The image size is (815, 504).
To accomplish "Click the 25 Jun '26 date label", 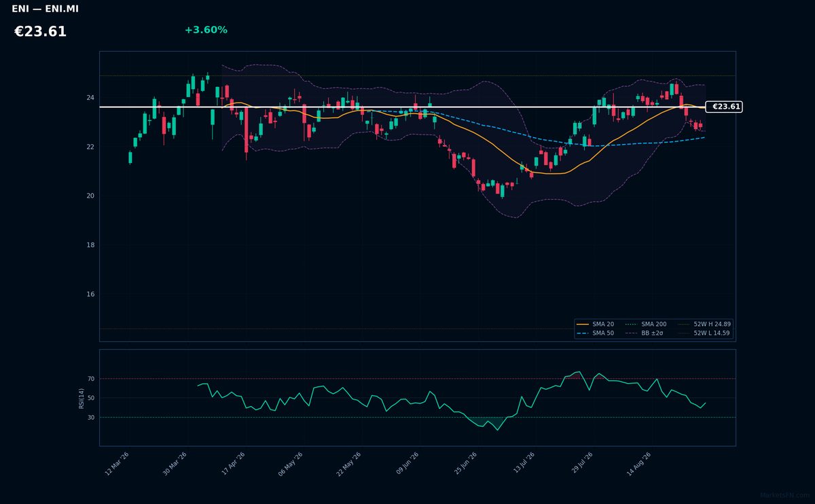I will click(465, 463).
